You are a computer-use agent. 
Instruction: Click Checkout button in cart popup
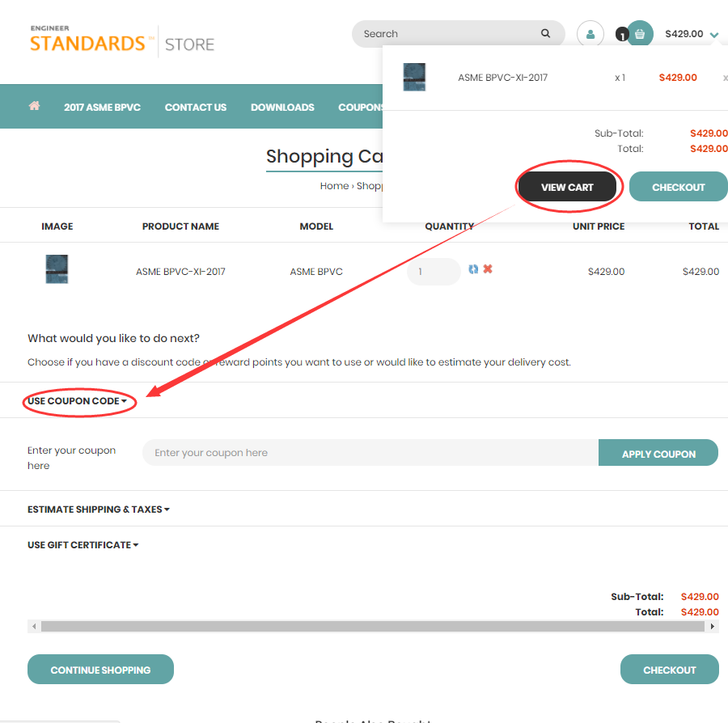[x=679, y=187]
